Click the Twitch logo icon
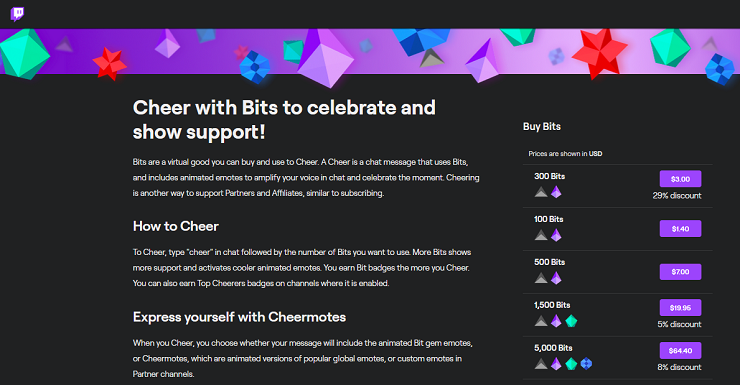 17,14
